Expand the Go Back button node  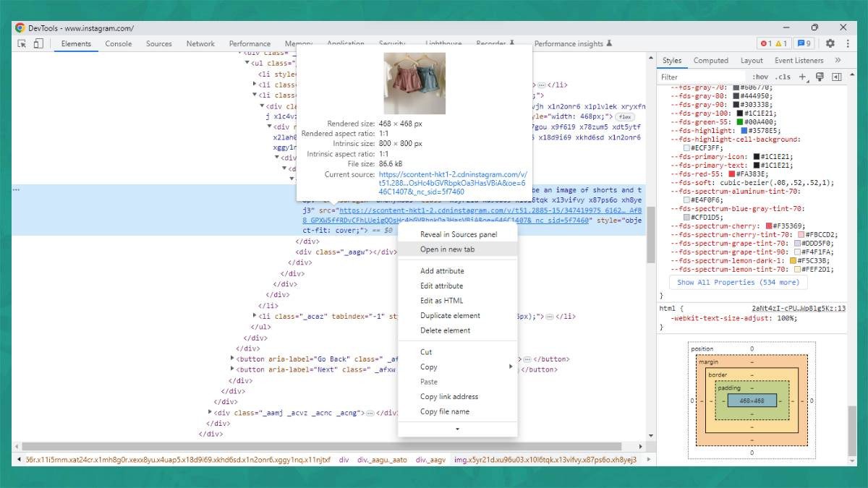tap(232, 359)
